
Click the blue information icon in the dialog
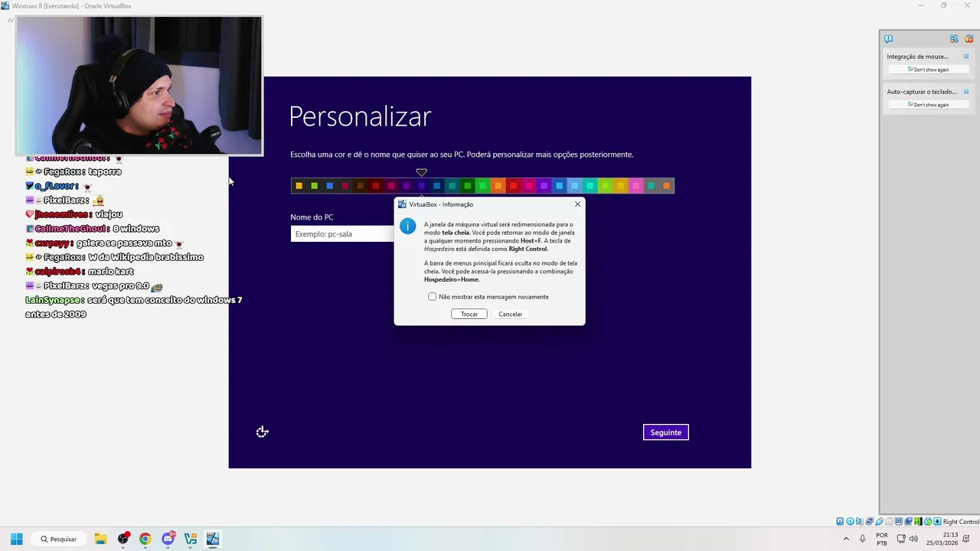[408, 227]
